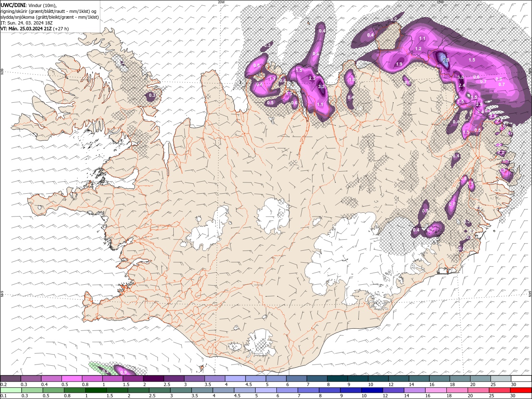Click the initial time 'IT: Sun. 24. 03. 2024 18Z'

[26, 23]
